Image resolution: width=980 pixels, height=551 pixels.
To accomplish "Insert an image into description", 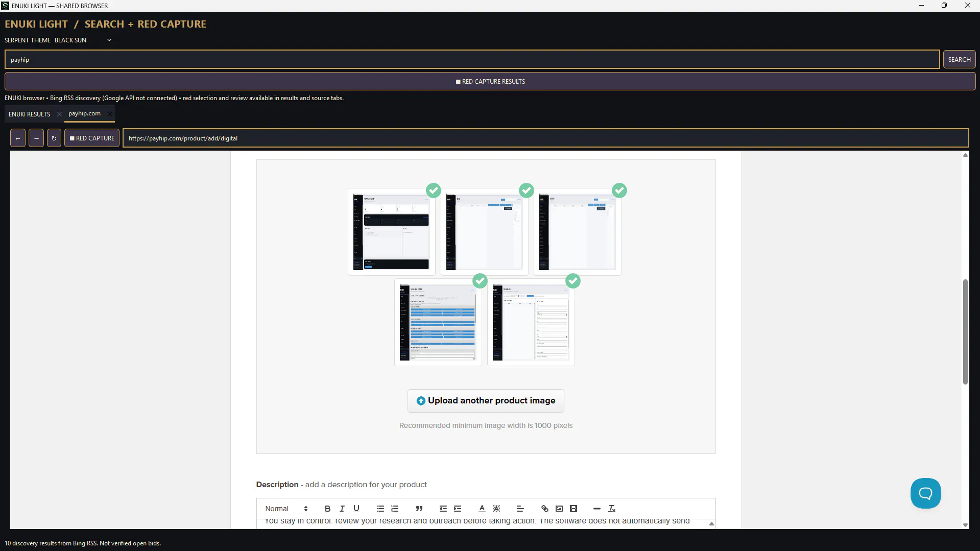I will (x=559, y=509).
